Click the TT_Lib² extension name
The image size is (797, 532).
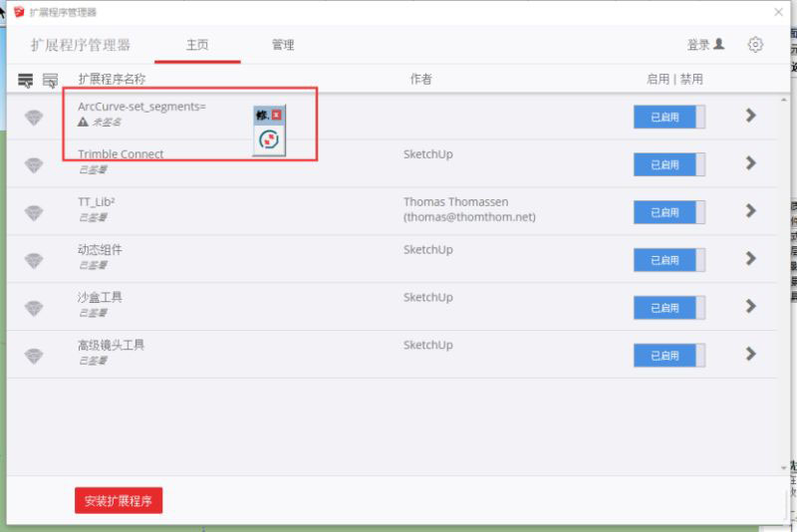click(96, 201)
